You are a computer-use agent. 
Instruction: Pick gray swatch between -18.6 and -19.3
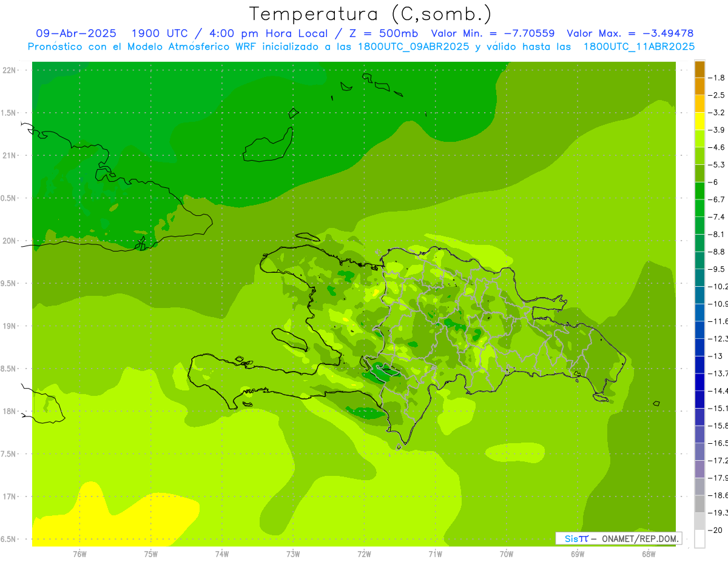699,504
